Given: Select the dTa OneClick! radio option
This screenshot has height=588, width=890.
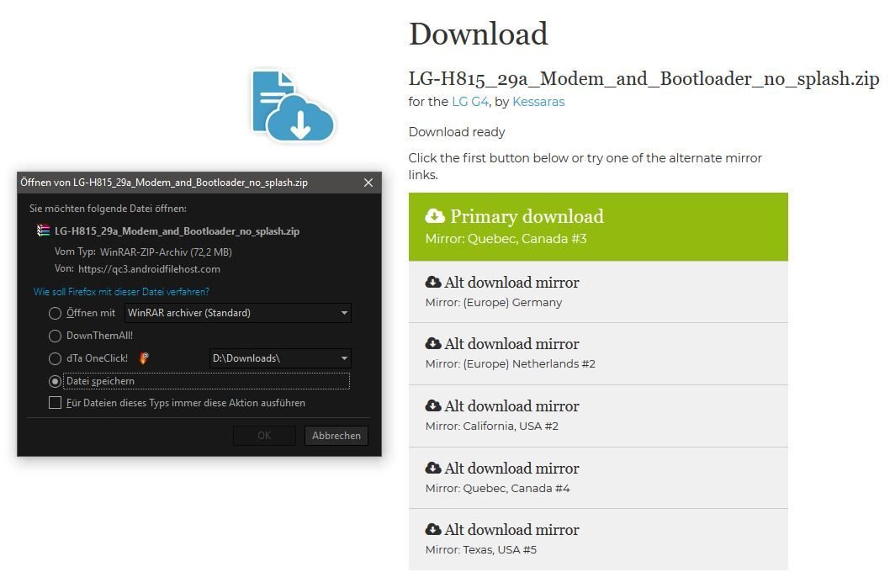Looking at the screenshot, I should coord(55,358).
